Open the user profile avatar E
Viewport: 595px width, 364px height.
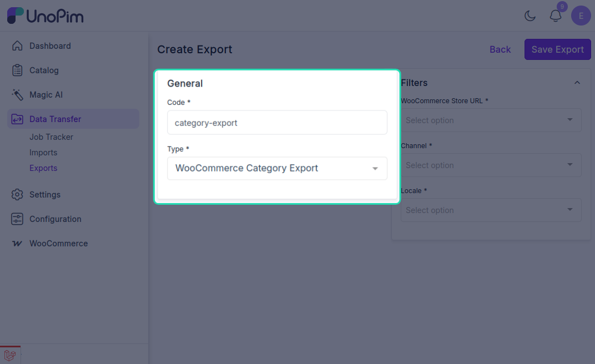click(x=581, y=16)
